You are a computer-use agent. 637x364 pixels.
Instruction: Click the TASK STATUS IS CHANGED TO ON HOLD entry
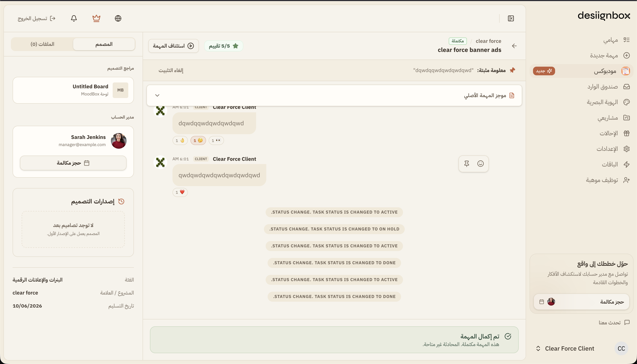pos(334,229)
